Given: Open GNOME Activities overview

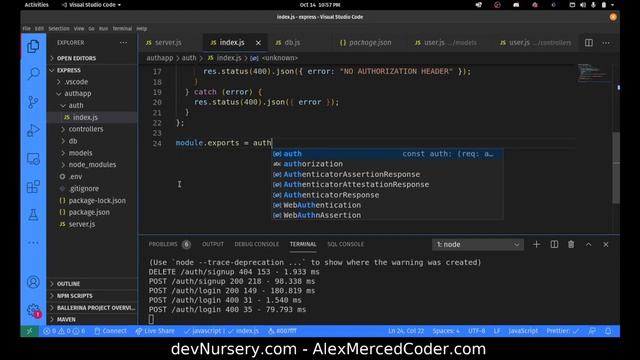Looking at the screenshot, I should coord(36,5).
